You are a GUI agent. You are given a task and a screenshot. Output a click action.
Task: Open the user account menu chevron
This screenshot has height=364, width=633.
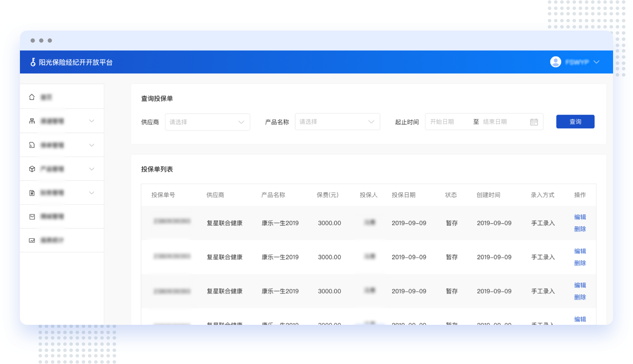597,62
